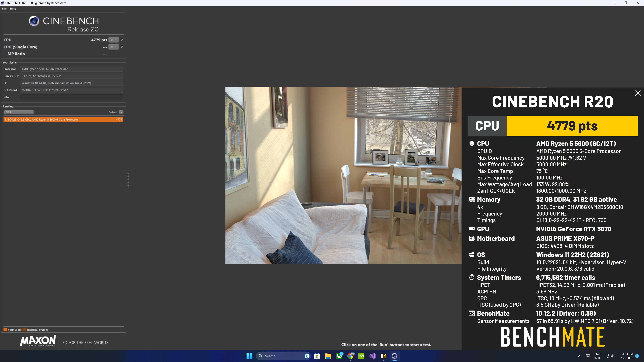Click the Cinebench taskbar icon
Screen dimensions: 644x362
[x=394, y=356]
